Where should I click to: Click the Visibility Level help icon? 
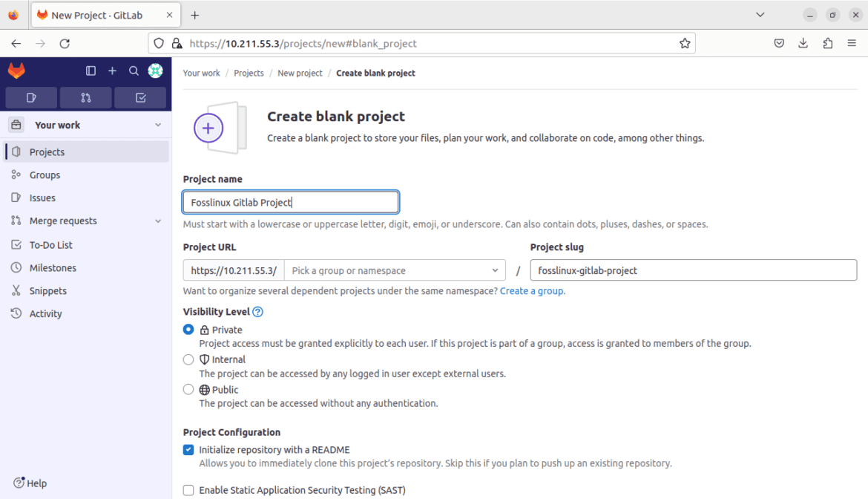257,311
